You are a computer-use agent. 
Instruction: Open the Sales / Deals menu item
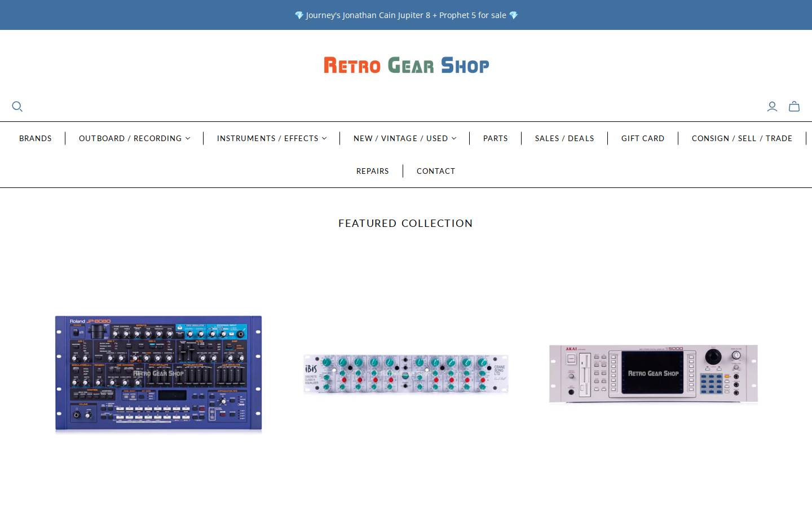click(564, 138)
